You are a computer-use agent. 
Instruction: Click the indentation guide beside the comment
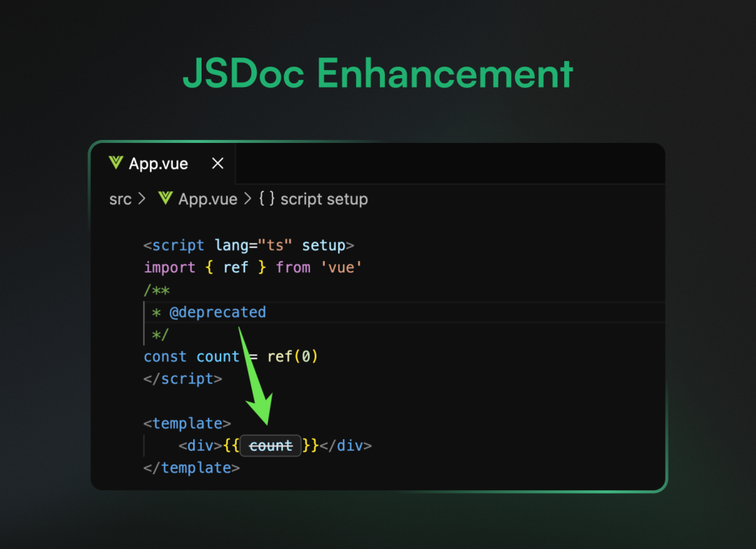(145, 312)
